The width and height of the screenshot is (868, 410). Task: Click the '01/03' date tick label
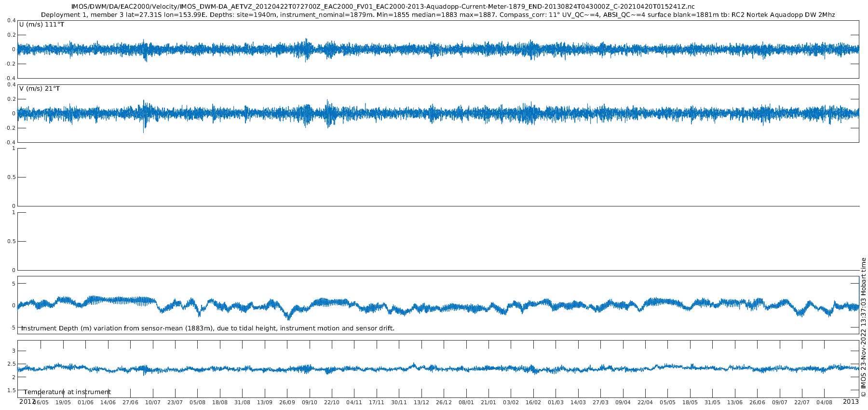556,402
